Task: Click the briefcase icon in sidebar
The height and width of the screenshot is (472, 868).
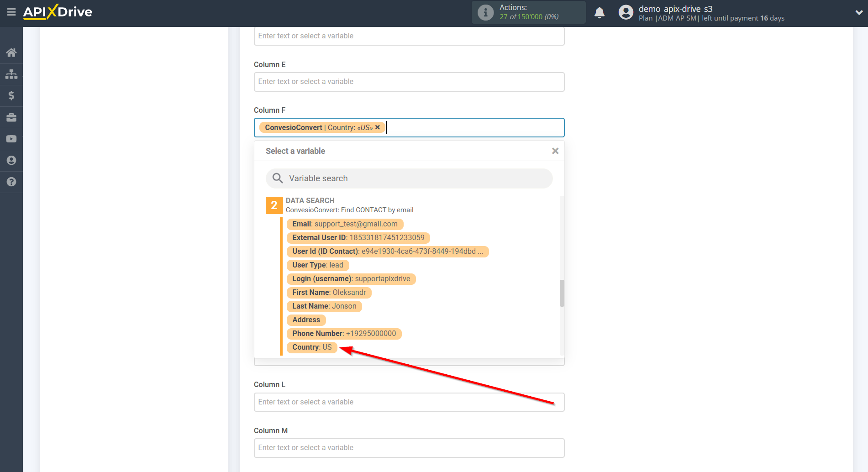Action: [11, 117]
